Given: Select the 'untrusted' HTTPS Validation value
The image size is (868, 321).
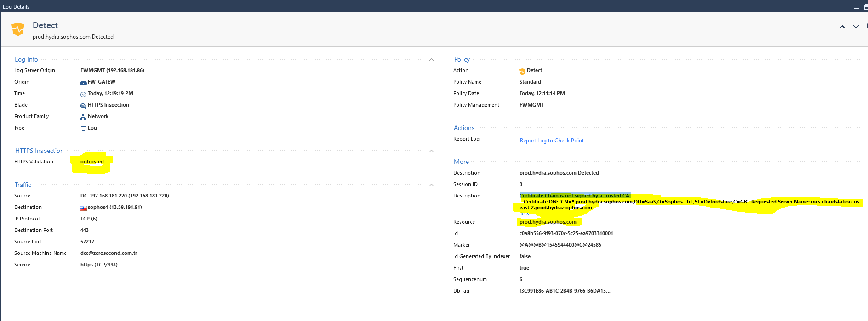Looking at the screenshot, I should 92,162.
